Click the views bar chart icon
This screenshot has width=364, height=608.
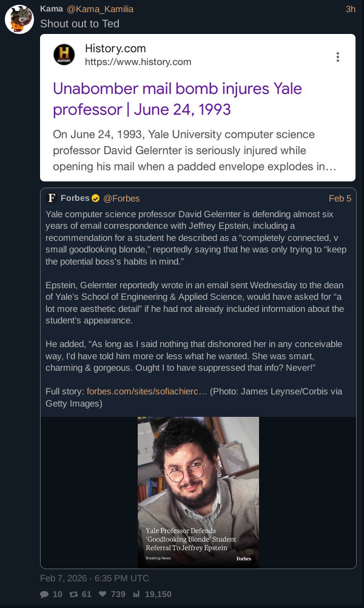pyautogui.click(x=136, y=594)
